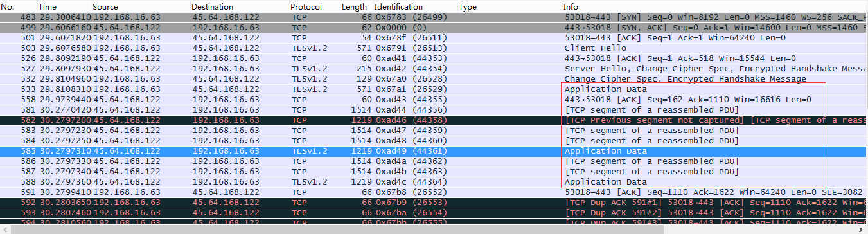Select packet 584 row
Screen dimensions: 868x234
434,141
